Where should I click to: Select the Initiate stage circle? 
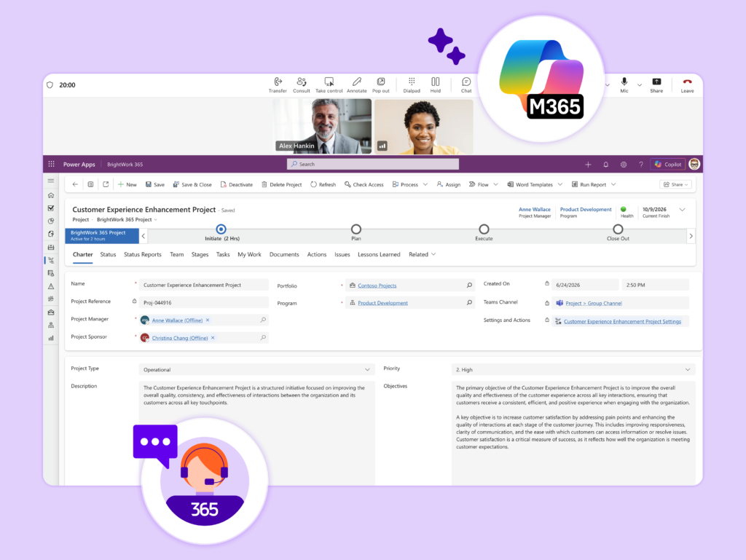click(x=221, y=229)
